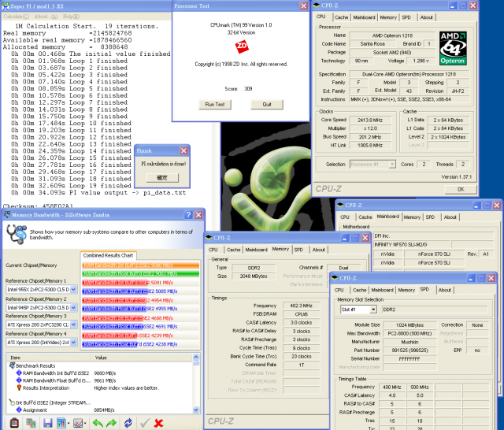Click the green forward arrow in Sandra
The image size is (504, 430).
(x=111, y=423)
